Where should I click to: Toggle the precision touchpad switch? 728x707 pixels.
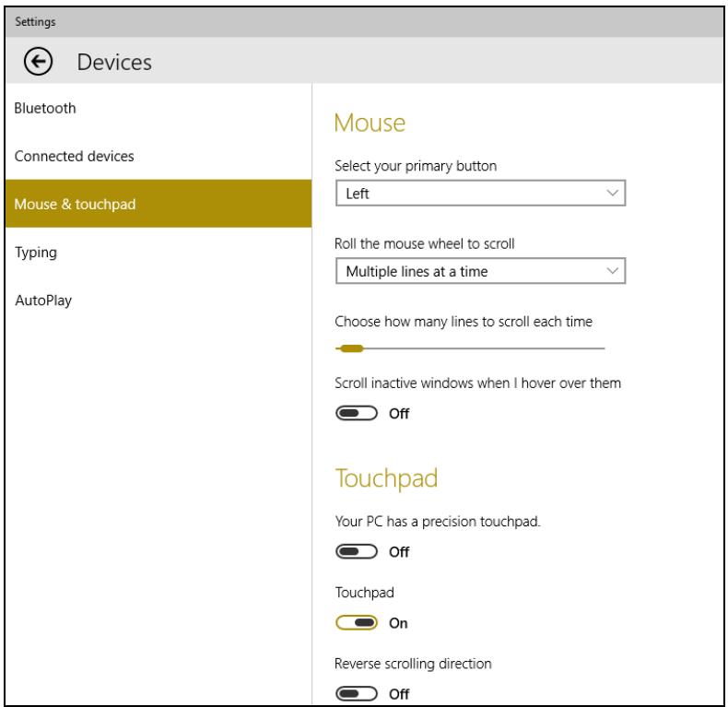(356, 551)
